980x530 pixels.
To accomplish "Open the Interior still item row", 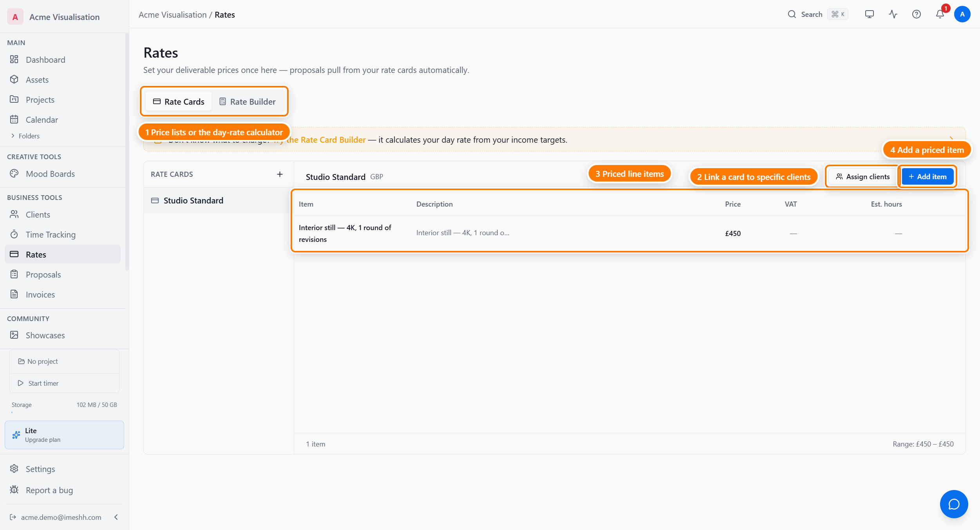I will pyautogui.click(x=630, y=233).
